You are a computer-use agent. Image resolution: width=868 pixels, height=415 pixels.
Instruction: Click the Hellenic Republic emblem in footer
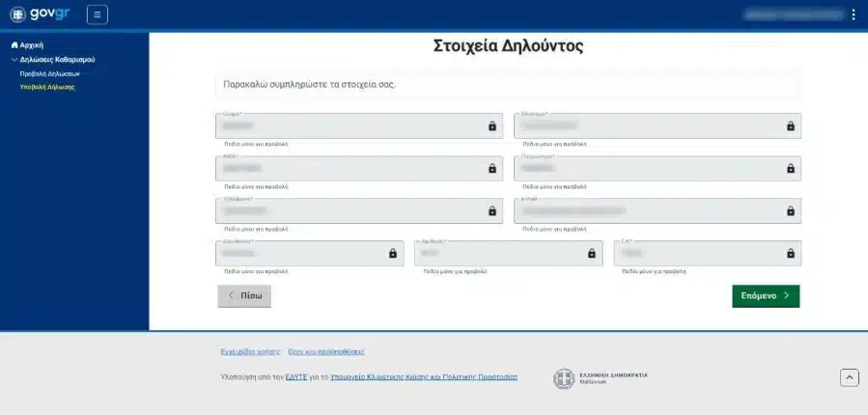[563, 378]
